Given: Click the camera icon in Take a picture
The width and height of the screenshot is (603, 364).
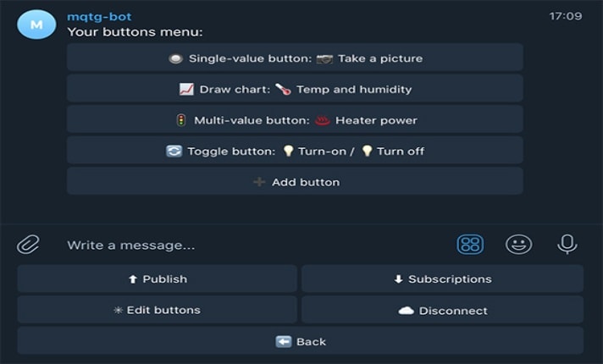Looking at the screenshot, I should tap(324, 58).
